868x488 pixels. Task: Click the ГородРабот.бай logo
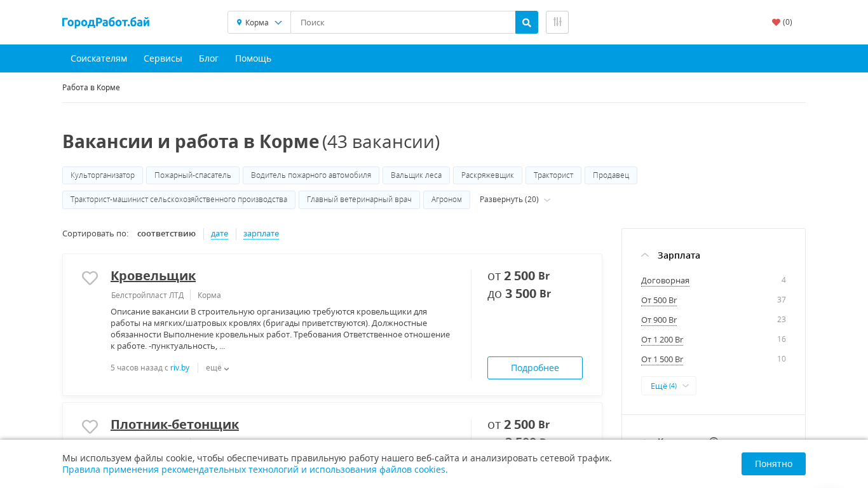pyautogui.click(x=105, y=23)
